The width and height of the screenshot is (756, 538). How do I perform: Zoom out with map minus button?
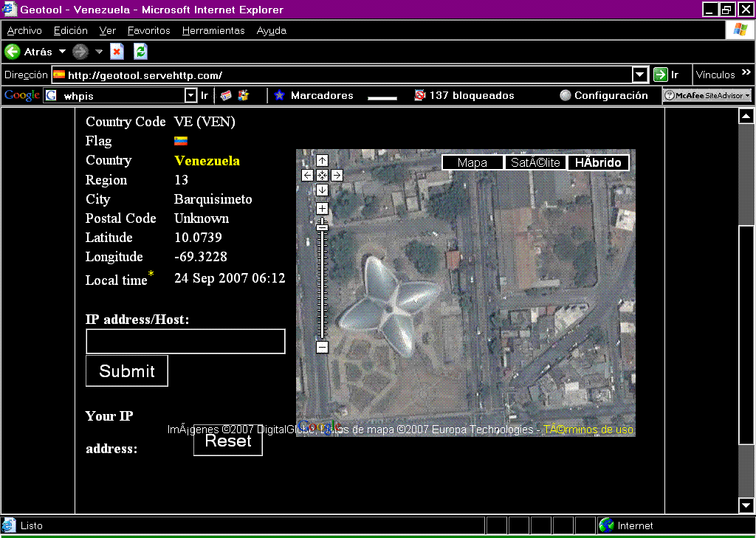coord(322,347)
